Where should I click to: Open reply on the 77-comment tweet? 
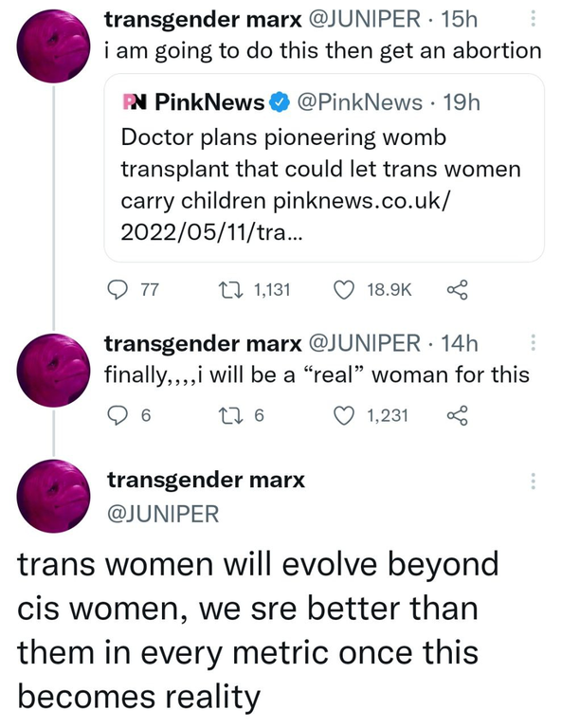pyautogui.click(x=118, y=290)
